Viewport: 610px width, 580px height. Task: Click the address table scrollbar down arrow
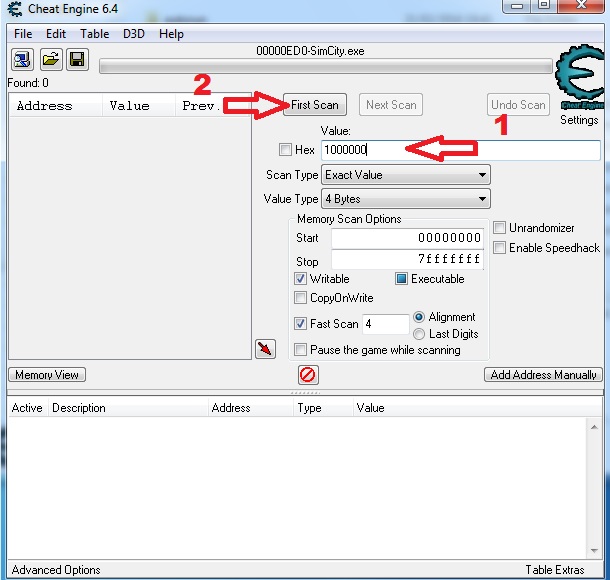tap(594, 551)
